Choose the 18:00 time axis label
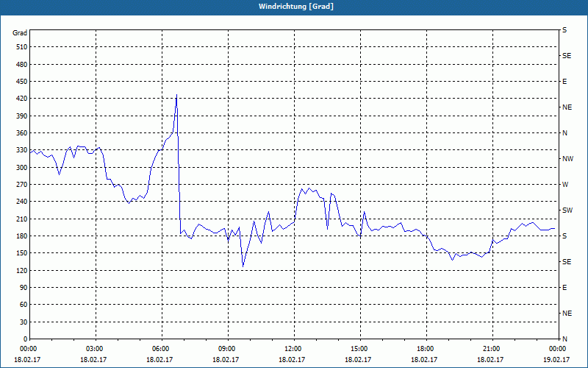This screenshot has height=368, width=588. click(x=426, y=349)
